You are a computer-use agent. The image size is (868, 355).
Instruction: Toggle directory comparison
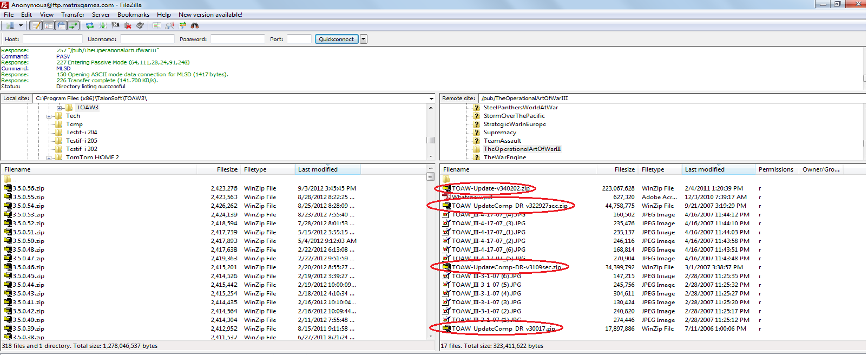[170, 25]
